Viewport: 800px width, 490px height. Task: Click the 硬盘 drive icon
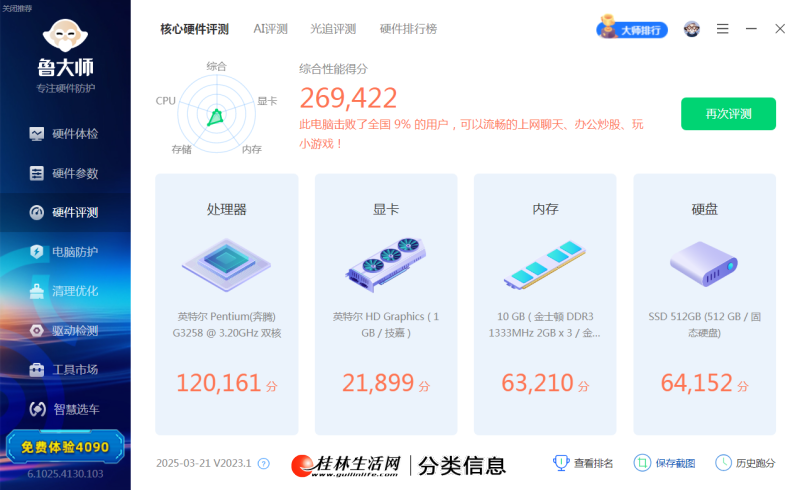pos(704,263)
